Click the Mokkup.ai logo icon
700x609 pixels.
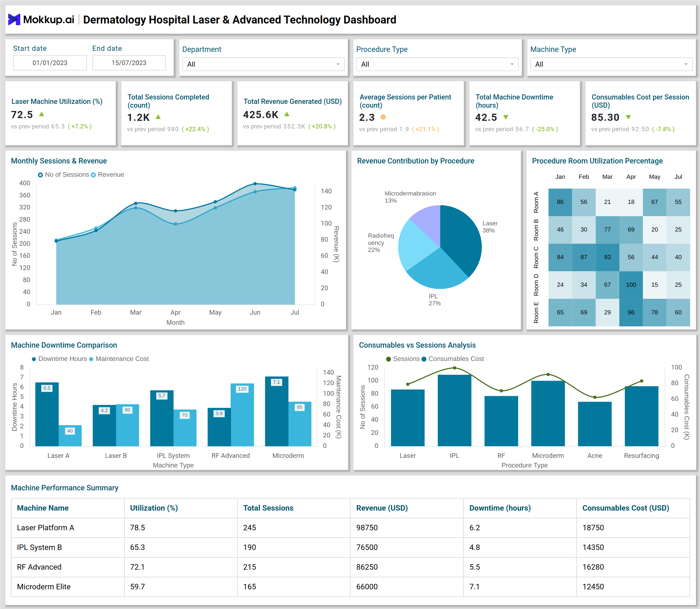14,19
